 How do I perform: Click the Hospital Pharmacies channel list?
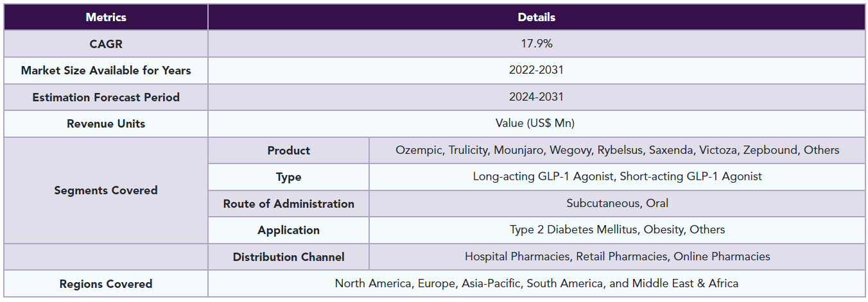click(x=617, y=257)
